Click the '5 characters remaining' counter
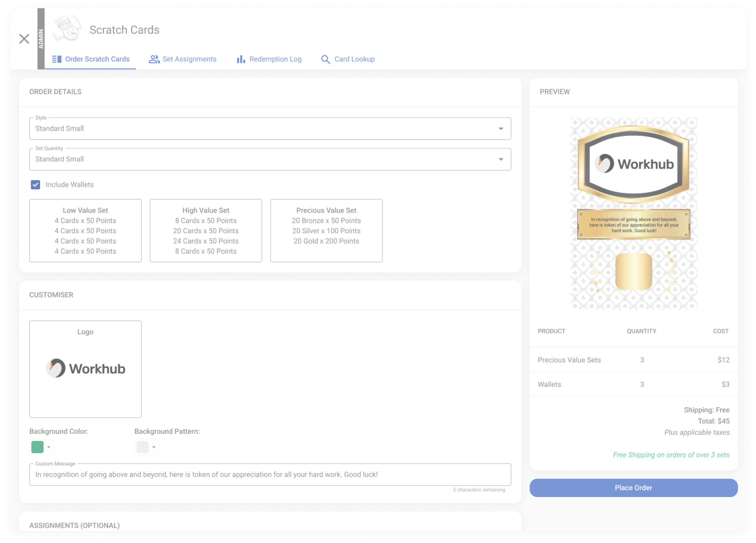 (x=479, y=489)
